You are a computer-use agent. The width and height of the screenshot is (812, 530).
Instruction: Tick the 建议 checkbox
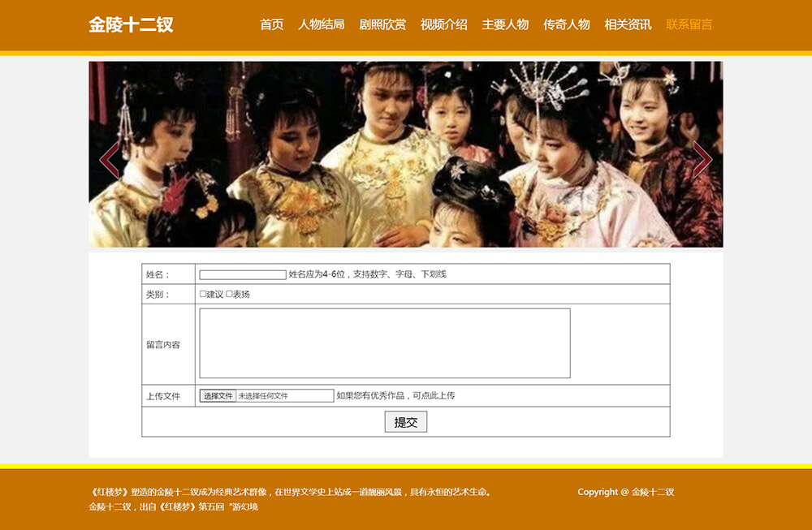click(203, 294)
